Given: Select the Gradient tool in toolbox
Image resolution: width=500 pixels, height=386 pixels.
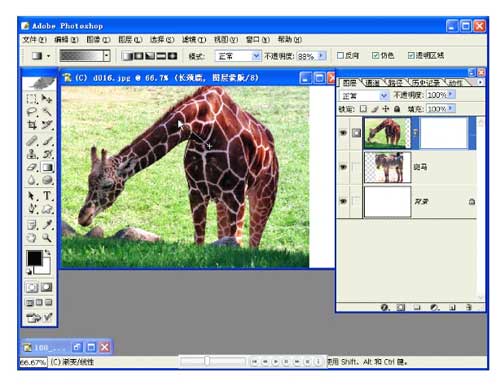Looking at the screenshot, I should click(x=47, y=167).
